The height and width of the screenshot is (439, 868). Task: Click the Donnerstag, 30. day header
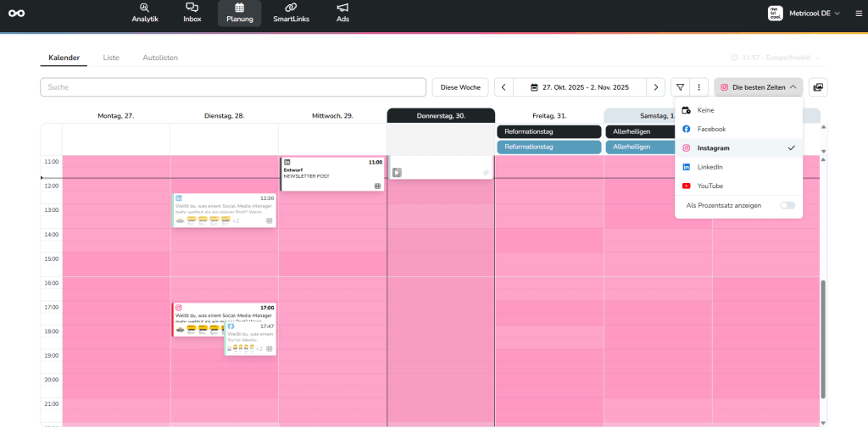coord(441,116)
